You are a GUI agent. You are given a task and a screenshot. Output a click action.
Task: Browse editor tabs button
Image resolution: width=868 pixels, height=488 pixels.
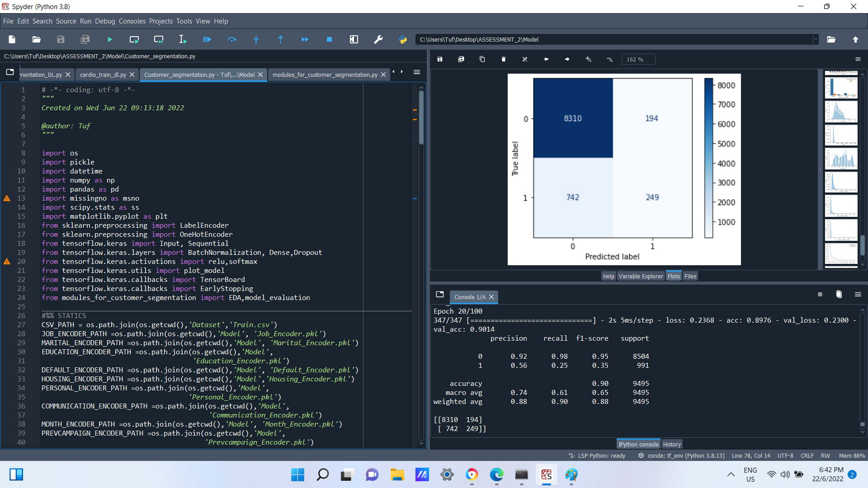(x=10, y=72)
